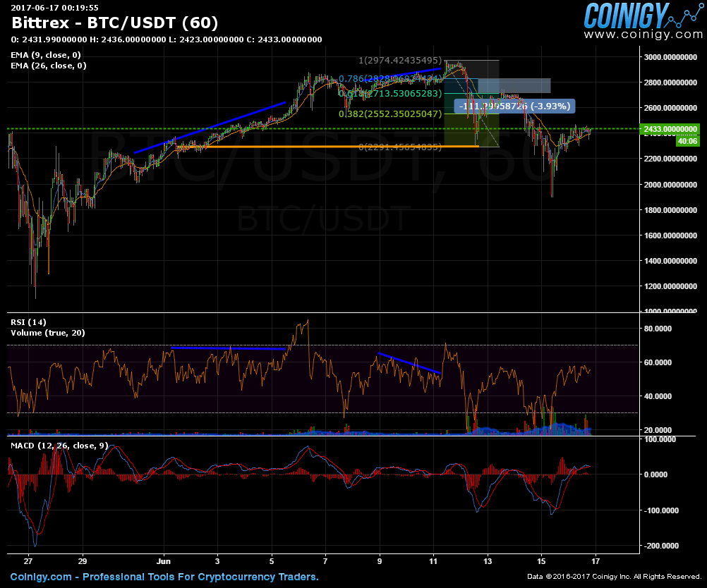This screenshot has width=707, height=588.
Task: Click the 15 date label on time axis
Action: (x=541, y=561)
